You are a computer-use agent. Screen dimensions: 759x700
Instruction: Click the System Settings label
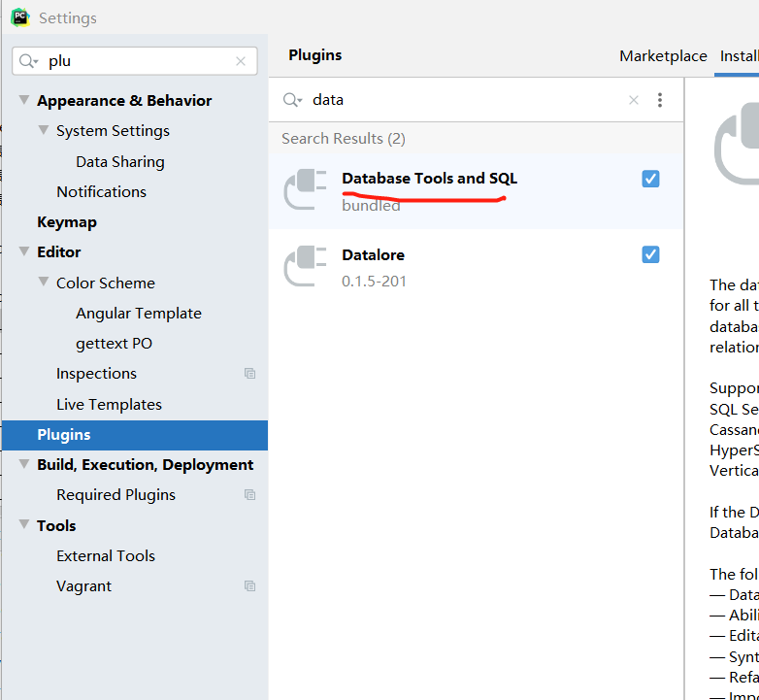click(113, 131)
